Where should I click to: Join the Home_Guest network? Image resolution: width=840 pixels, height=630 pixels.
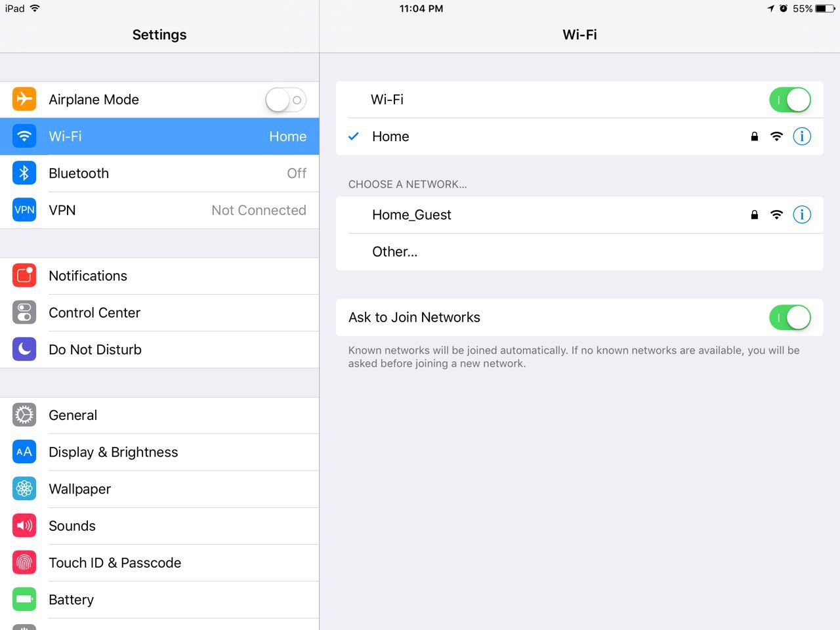[579, 215]
